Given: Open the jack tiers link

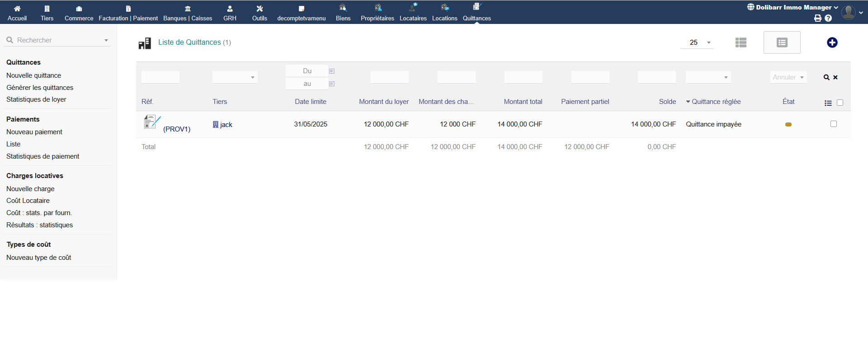Looking at the screenshot, I should [x=226, y=125].
